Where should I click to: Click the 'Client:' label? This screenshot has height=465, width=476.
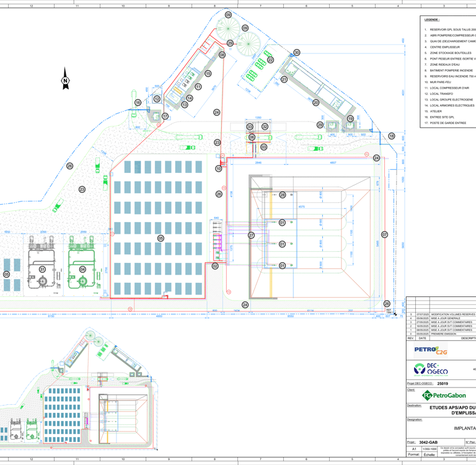pos(411,390)
